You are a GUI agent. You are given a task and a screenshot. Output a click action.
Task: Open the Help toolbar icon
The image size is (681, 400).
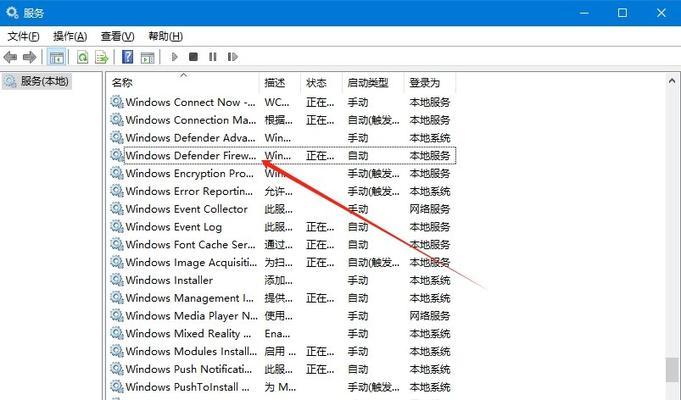pyautogui.click(x=128, y=57)
